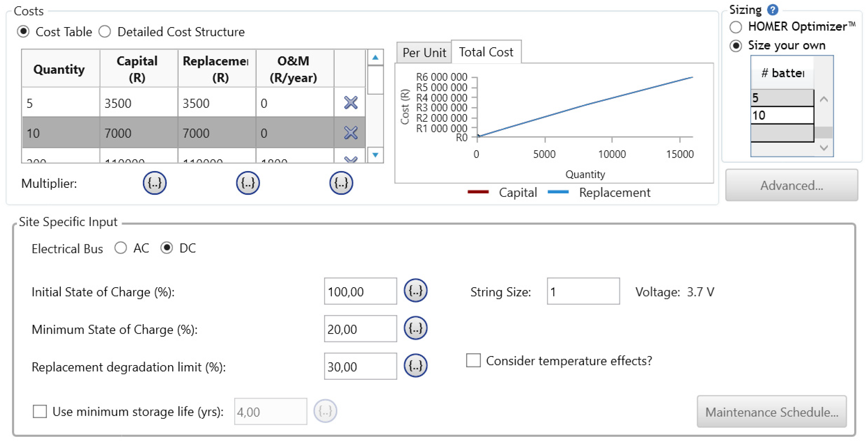
Task: Open Minimum State of Charge sensitivity values
Action: click(416, 328)
